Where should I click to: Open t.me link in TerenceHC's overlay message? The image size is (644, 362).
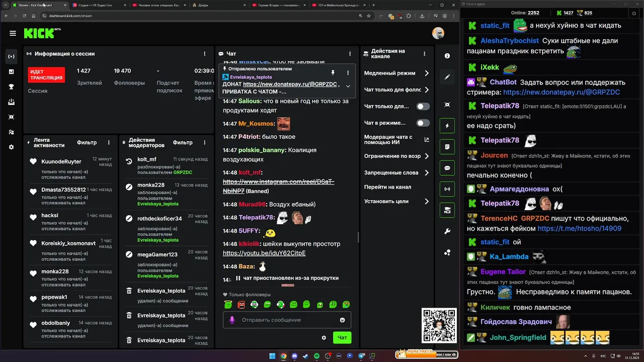point(579,228)
